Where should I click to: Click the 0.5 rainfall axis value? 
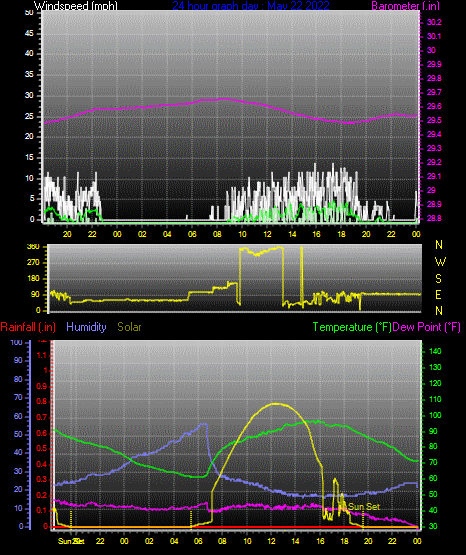42,448
